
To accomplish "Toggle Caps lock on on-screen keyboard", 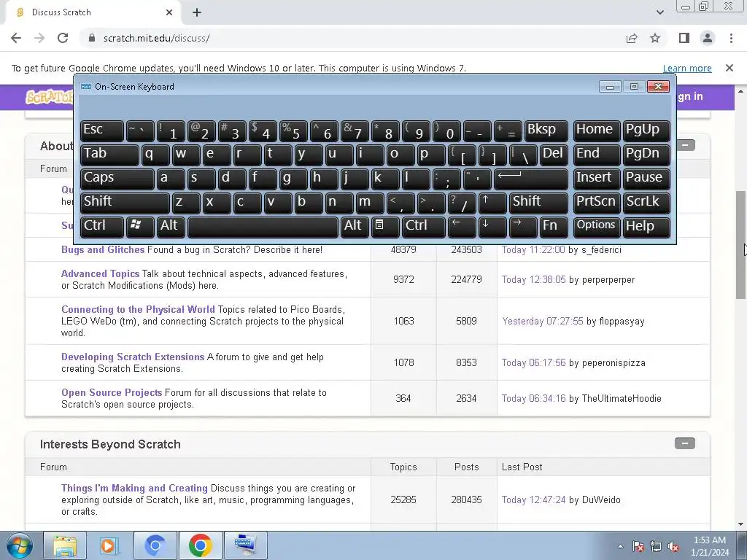I will (117, 179).
